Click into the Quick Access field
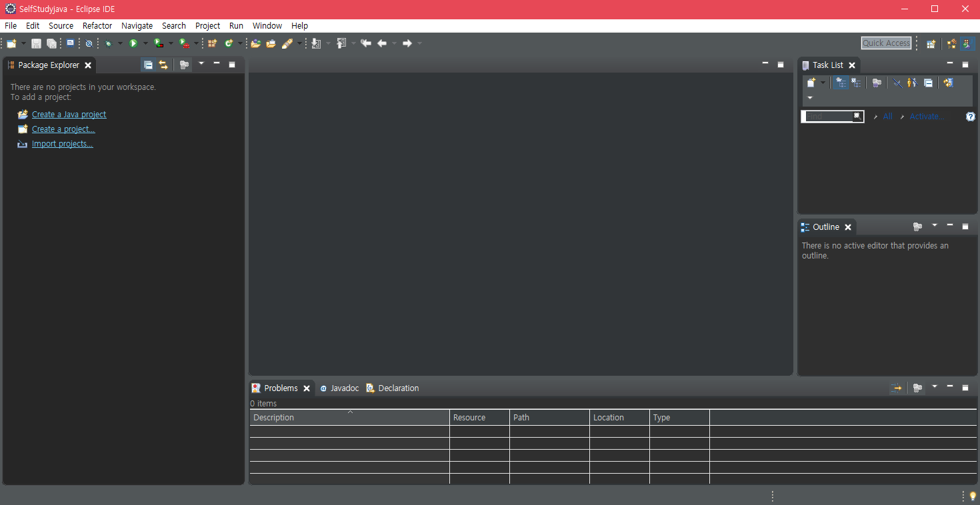Image resolution: width=980 pixels, height=505 pixels. click(x=886, y=43)
